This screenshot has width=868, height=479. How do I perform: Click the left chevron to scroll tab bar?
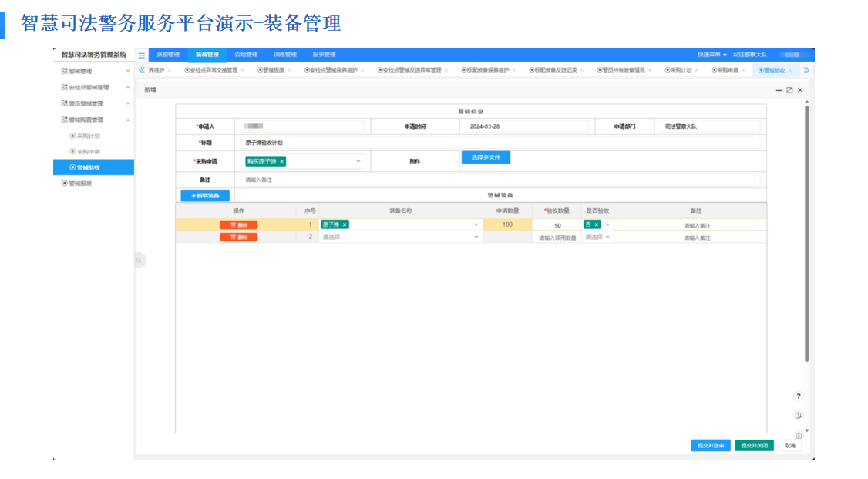point(141,69)
